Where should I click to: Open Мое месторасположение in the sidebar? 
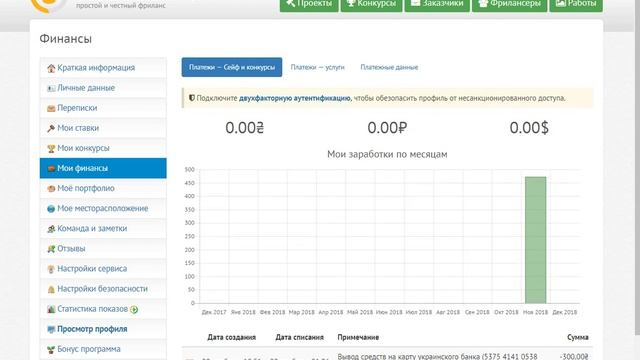point(103,208)
